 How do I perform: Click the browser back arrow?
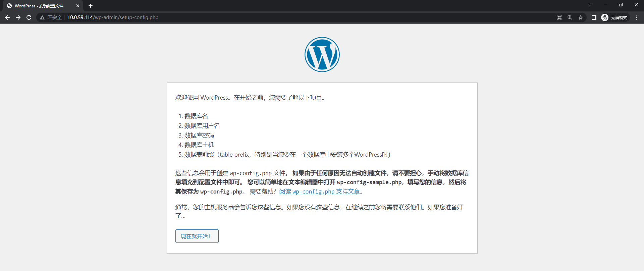(x=7, y=17)
